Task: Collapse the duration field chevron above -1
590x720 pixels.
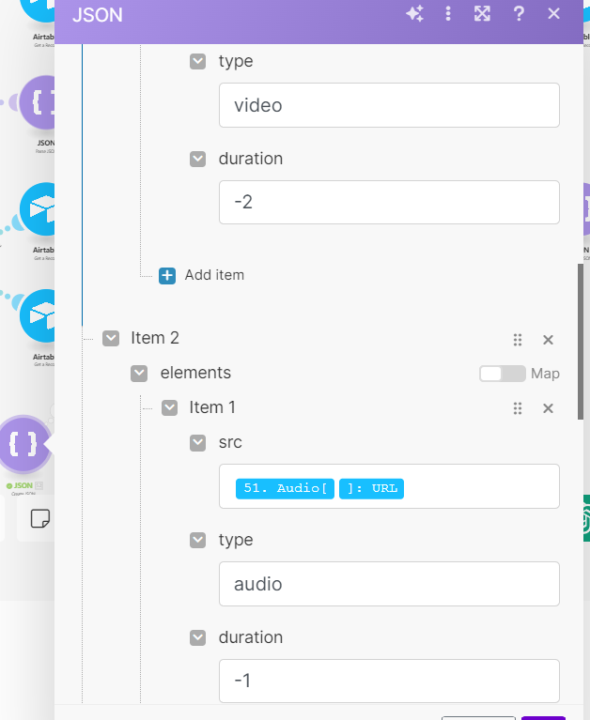Action: (x=198, y=638)
